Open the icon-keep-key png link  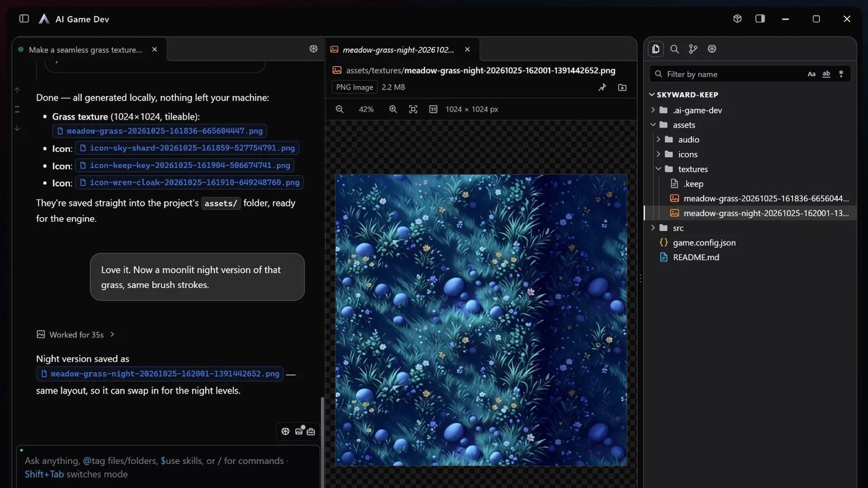tap(185, 165)
